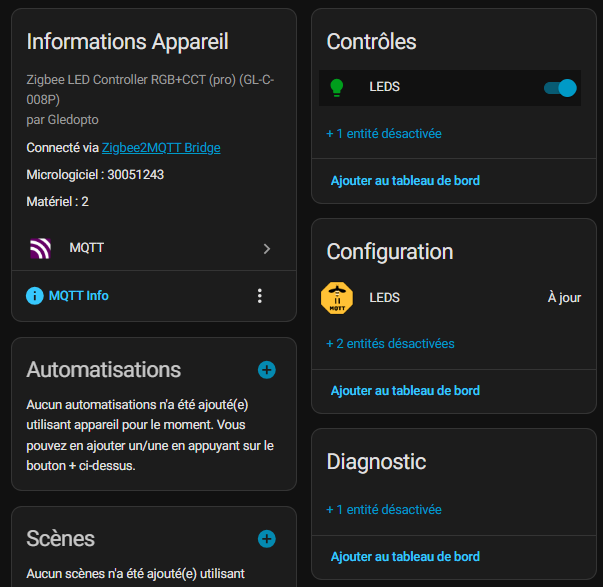603x587 pixels.
Task: Select the MQTT integration row
Action: 150,248
